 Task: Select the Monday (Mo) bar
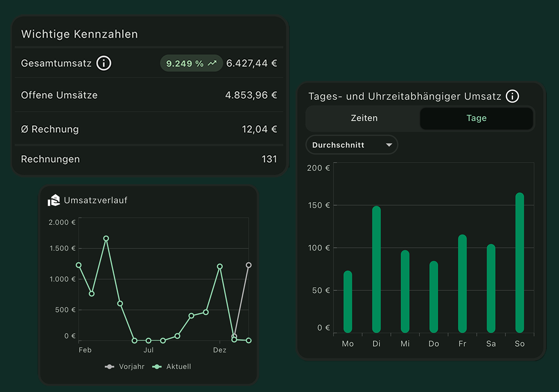coord(348,302)
